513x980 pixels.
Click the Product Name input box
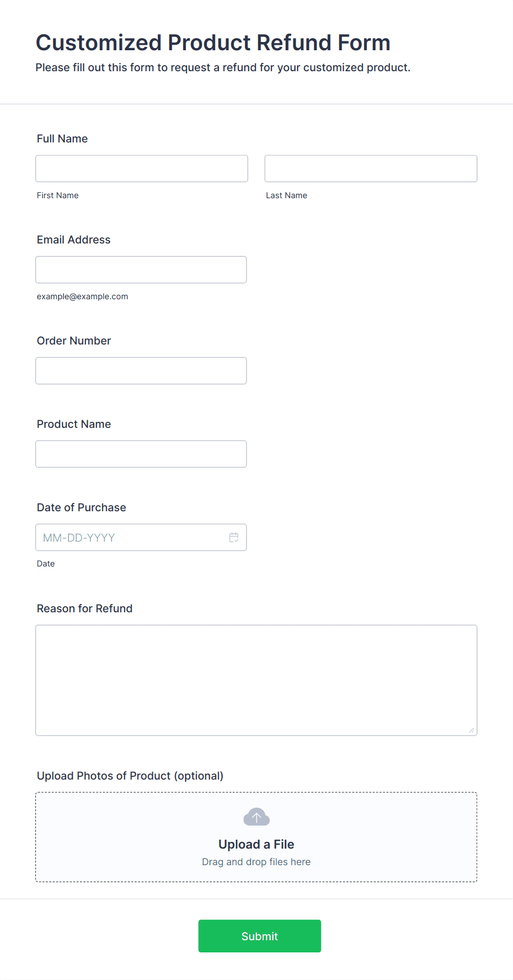pyautogui.click(x=141, y=454)
